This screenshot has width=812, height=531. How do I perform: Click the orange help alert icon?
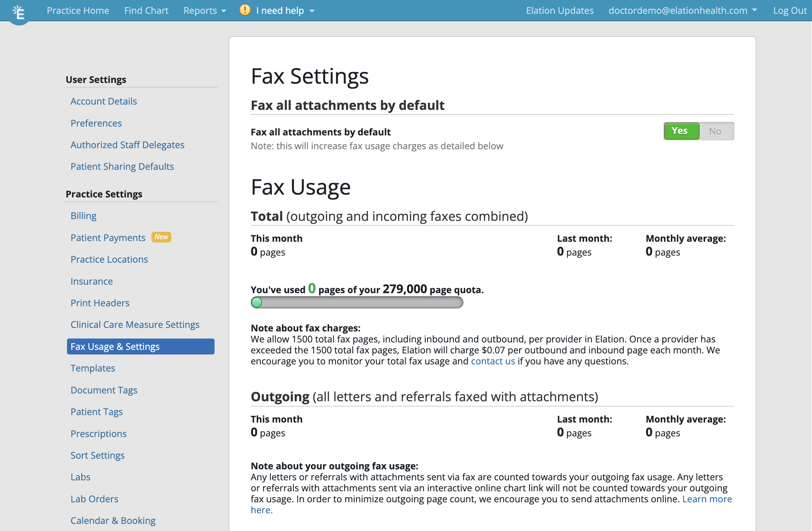244,10
